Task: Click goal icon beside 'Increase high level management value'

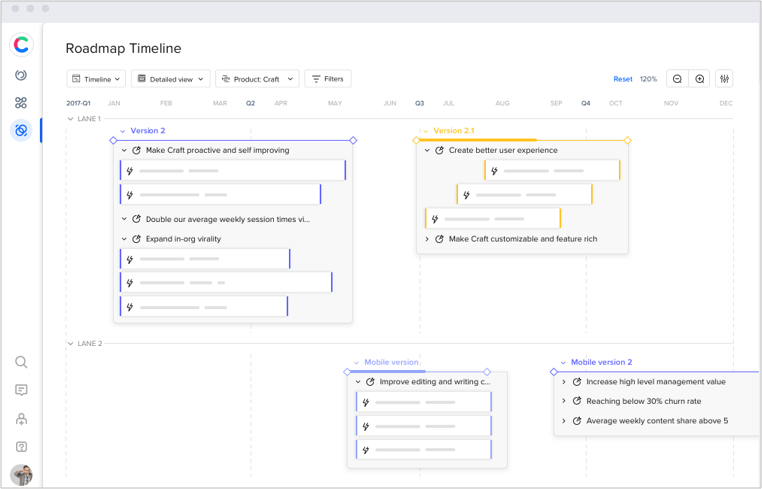Action: coord(577,382)
